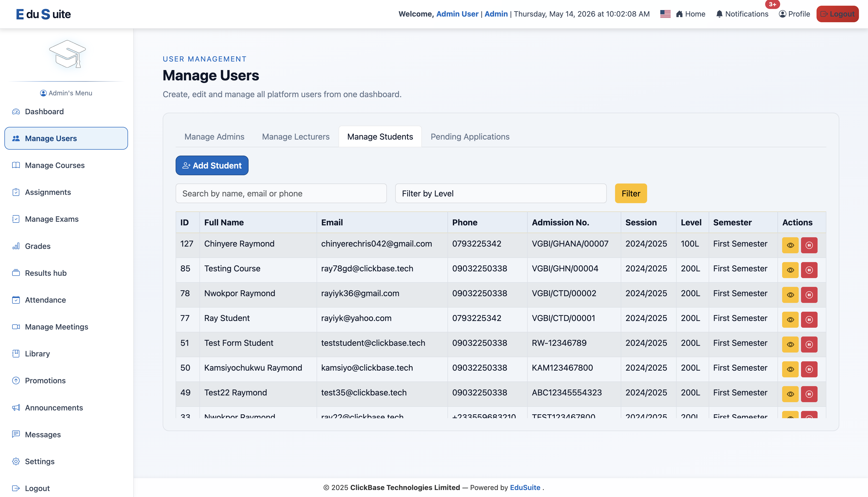The image size is (868, 497).
Task: Click email teststudent@clickbase.tech
Action: click(x=373, y=343)
